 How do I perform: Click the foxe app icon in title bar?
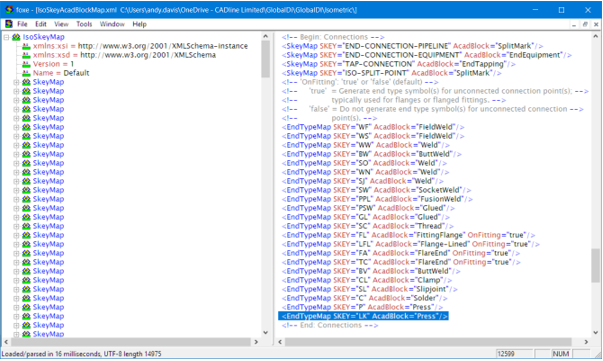(8, 10)
